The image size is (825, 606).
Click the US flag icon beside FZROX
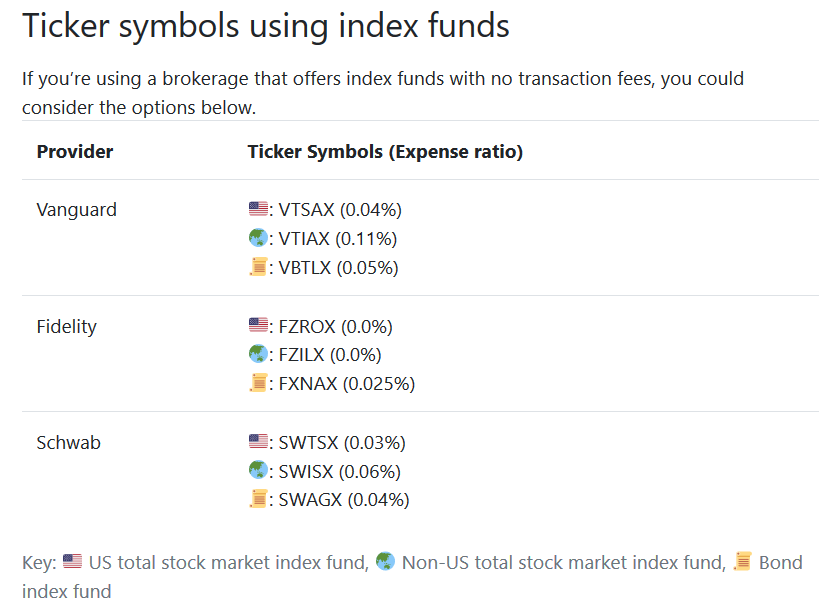point(258,326)
